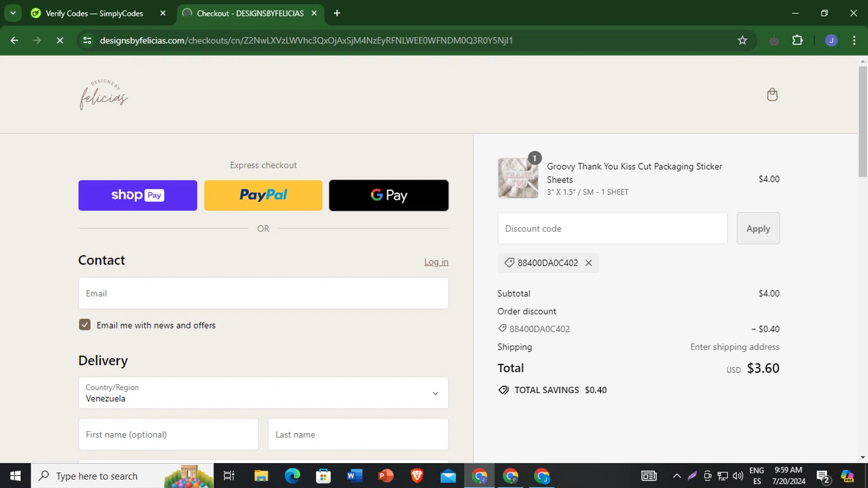
Task: Open a new browser tab
Action: [x=337, y=13]
